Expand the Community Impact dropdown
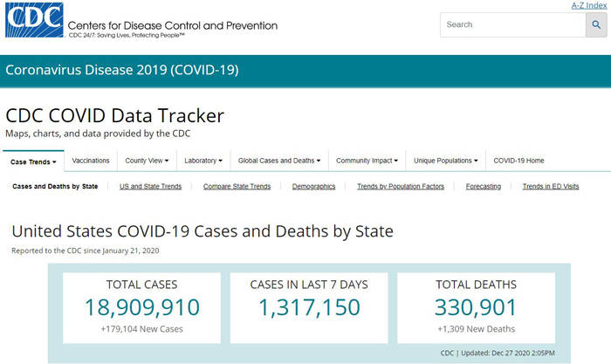 pos(367,161)
